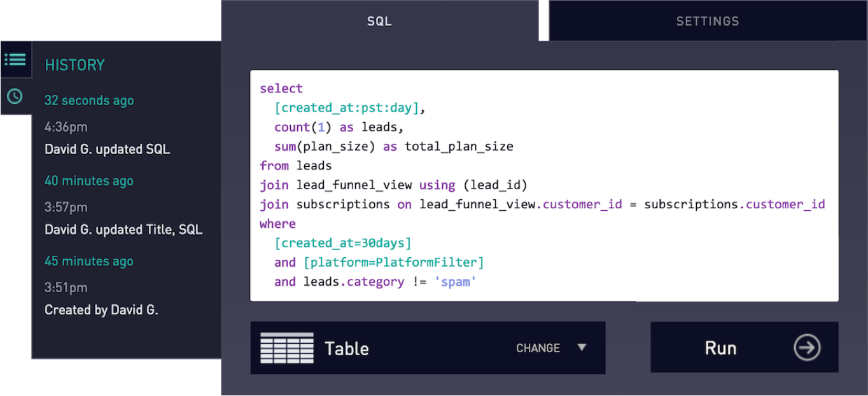Click 'total_plan_size' alias in the SQL
The height and width of the screenshot is (396, 868).
(x=459, y=146)
